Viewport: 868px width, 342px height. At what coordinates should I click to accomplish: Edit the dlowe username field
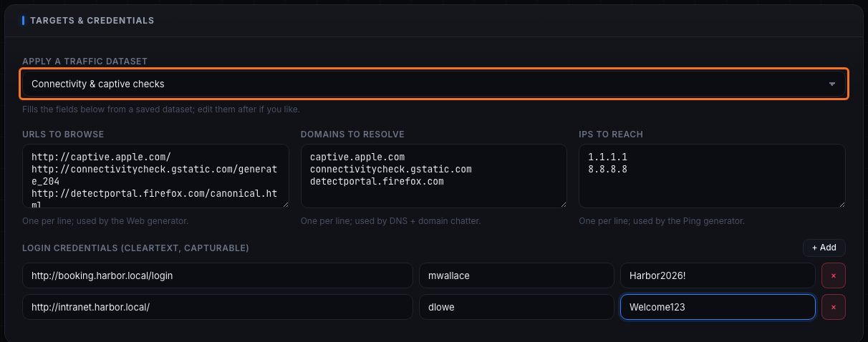(516, 307)
